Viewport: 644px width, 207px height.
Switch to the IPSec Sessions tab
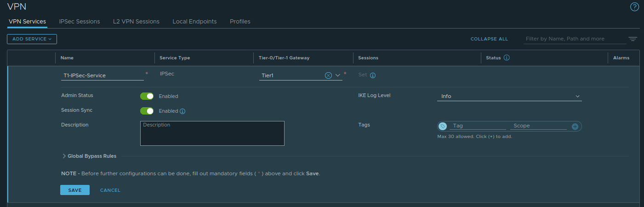point(80,22)
